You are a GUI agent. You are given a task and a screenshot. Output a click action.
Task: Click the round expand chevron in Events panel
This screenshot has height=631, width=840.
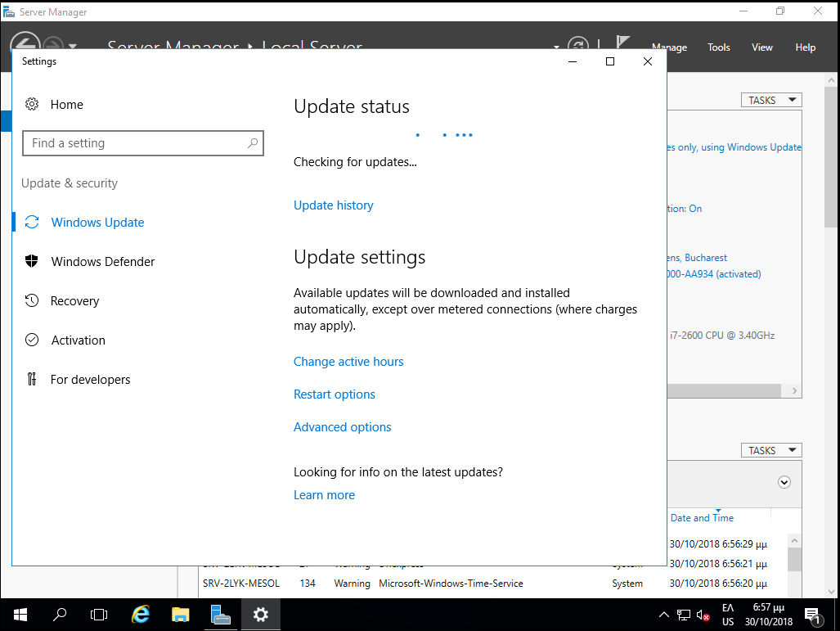(x=784, y=482)
